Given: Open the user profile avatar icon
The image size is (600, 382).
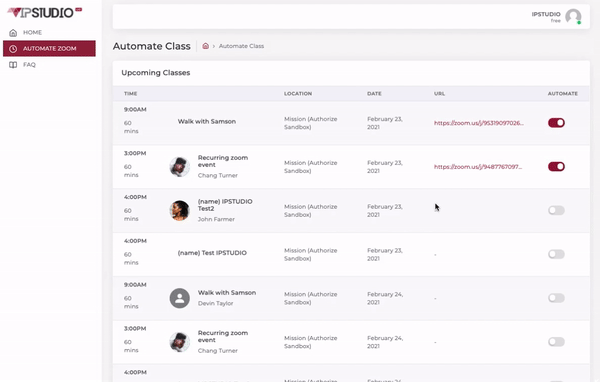Looking at the screenshot, I should [573, 16].
